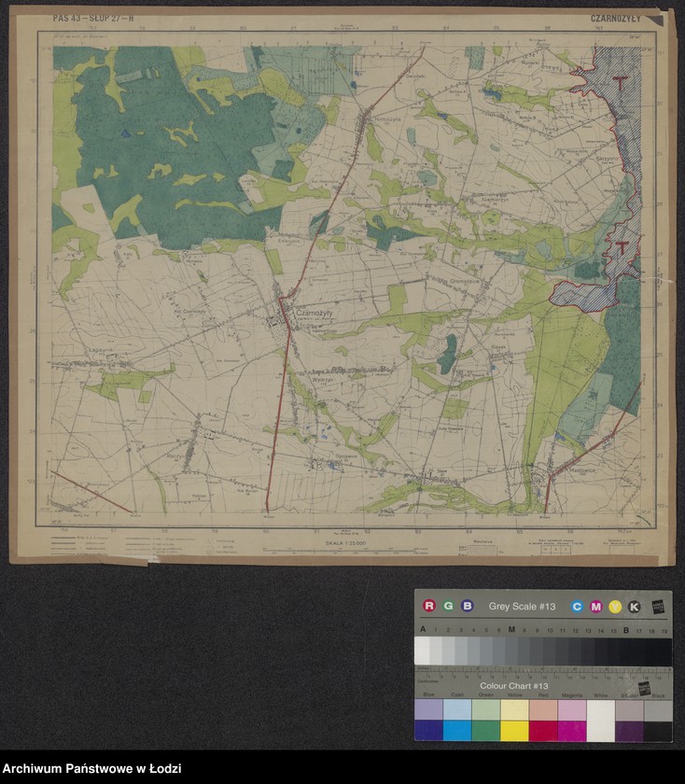685x784 pixels.
Task: Click the magenta M circle icon
Action: click(x=595, y=607)
